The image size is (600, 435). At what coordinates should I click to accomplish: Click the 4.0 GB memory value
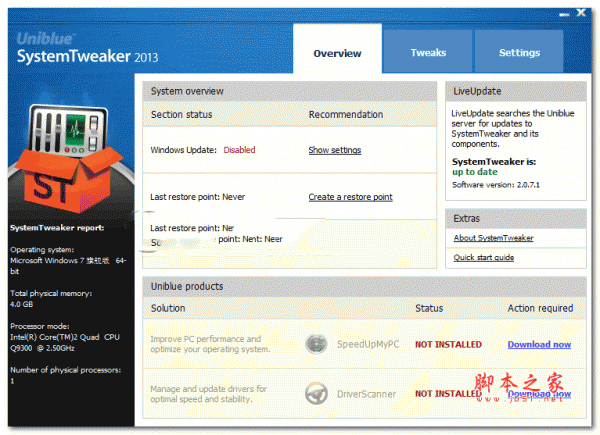click(x=21, y=305)
